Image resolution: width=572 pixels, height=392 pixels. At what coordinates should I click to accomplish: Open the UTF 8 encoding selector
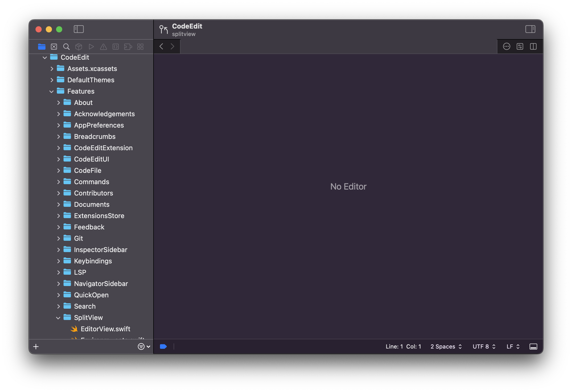click(x=484, y=347)
